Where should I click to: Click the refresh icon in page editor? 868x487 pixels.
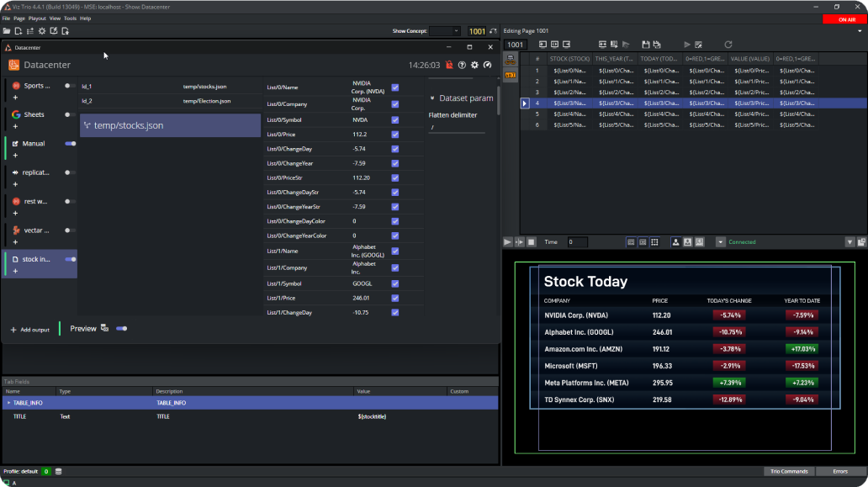(728, 45)
